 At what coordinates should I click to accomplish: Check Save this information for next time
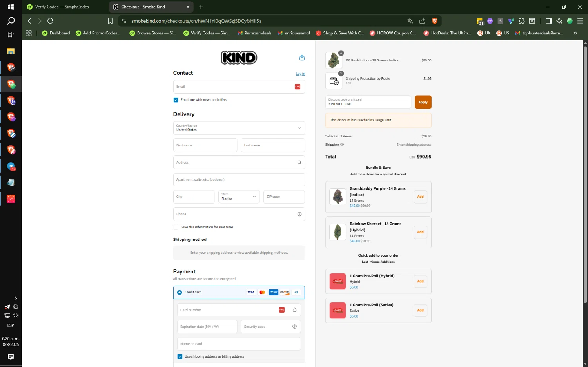tap(176, 227)
